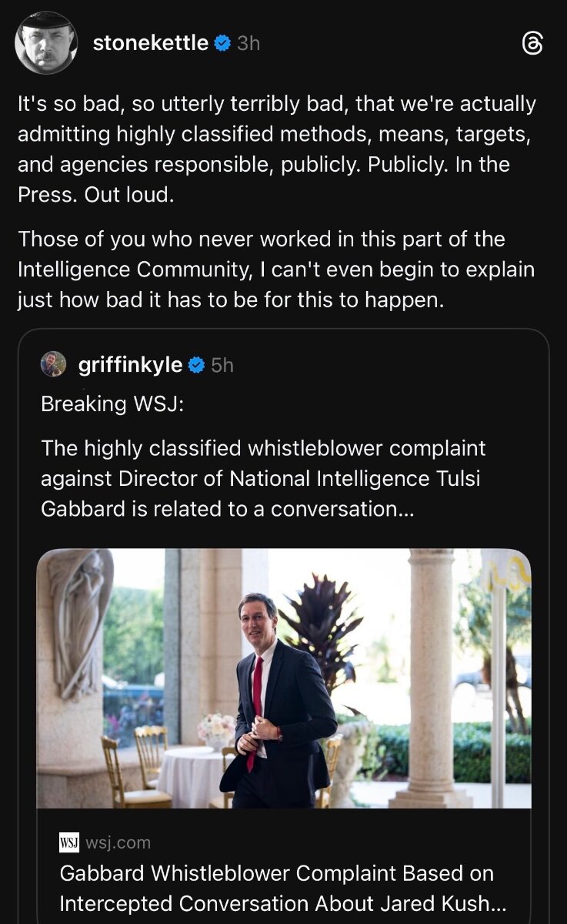Open the griffinkyle username link
Screen dimensions: 567x924
[130, 365]
